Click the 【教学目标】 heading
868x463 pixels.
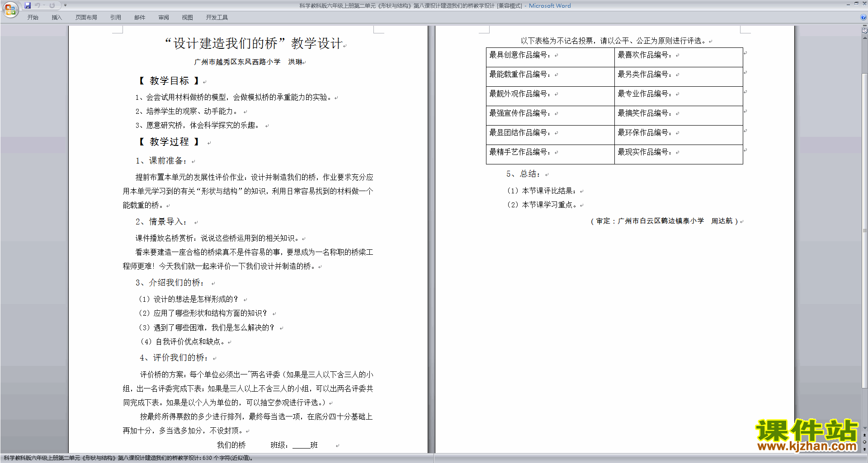tap(169, 81)
